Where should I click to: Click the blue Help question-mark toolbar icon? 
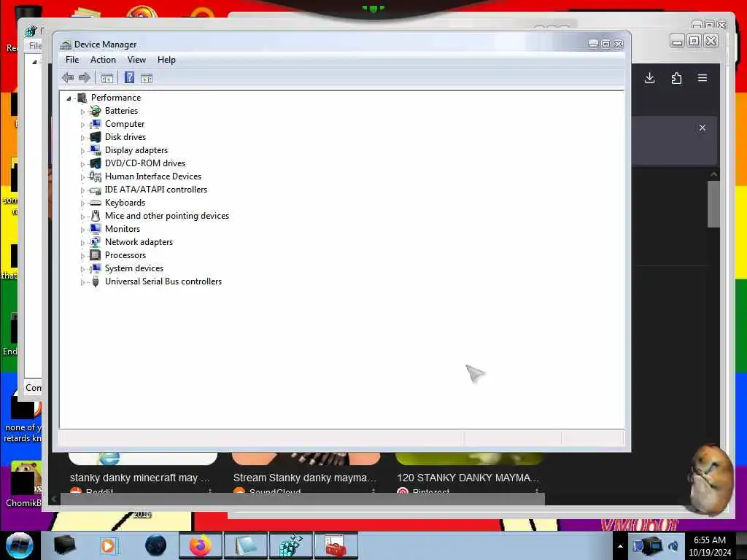pos(129,77)
